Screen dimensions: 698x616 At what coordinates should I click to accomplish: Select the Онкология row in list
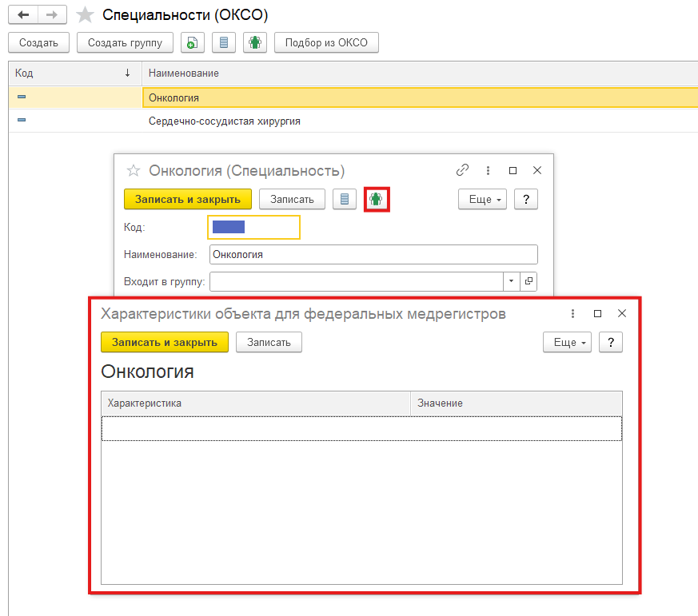353,97
